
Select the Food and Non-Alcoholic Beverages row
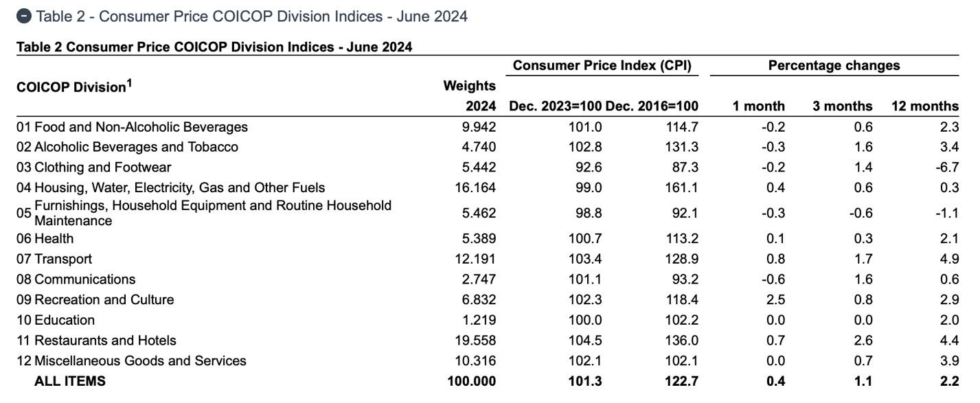coord(141,127)
